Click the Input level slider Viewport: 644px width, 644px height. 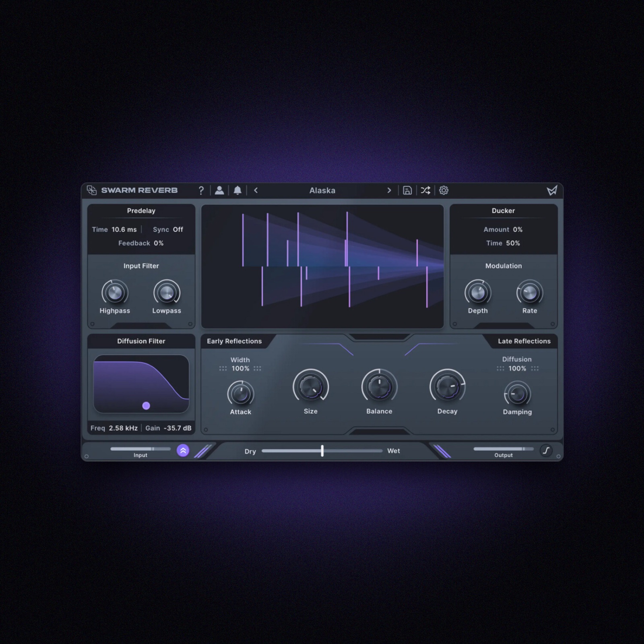click(140, 449)
